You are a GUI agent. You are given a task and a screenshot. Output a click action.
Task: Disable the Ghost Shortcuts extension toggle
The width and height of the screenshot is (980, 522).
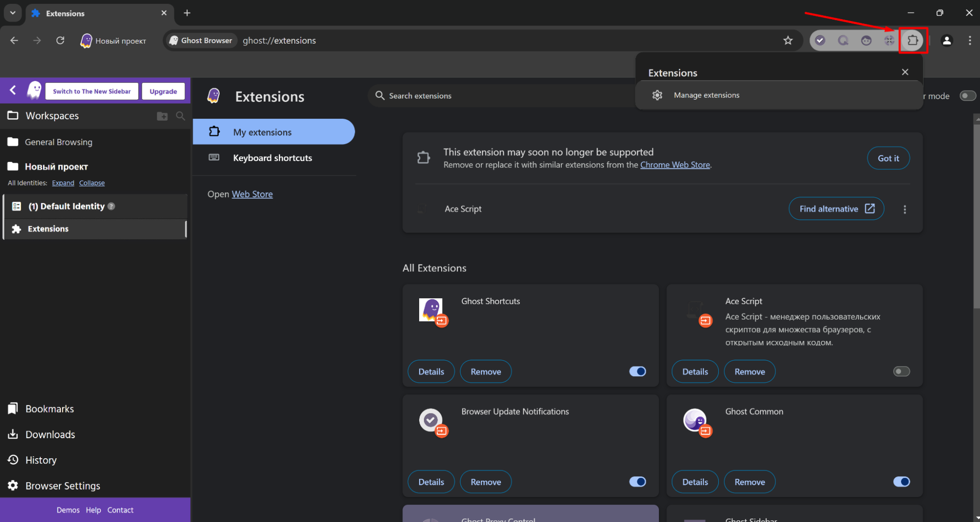tap(637, 371)
